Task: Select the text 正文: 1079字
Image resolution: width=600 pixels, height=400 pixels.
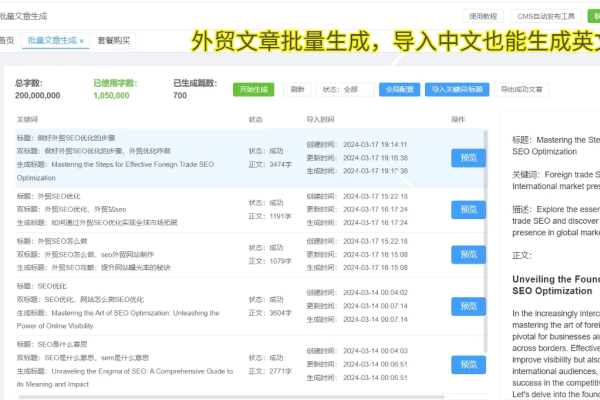Action: [270, 261]
